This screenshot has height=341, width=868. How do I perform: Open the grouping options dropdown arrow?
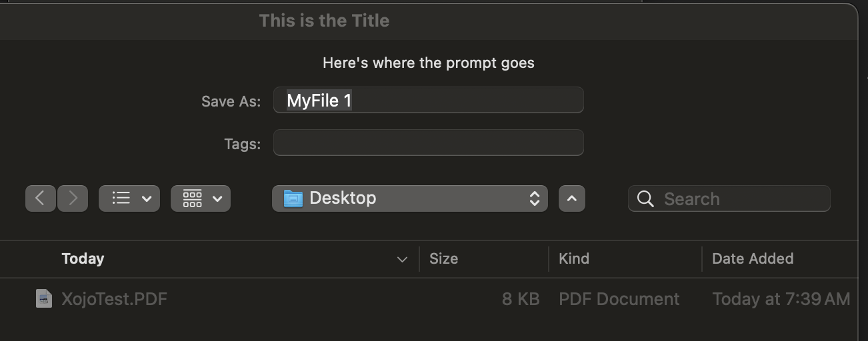[217, 198]
